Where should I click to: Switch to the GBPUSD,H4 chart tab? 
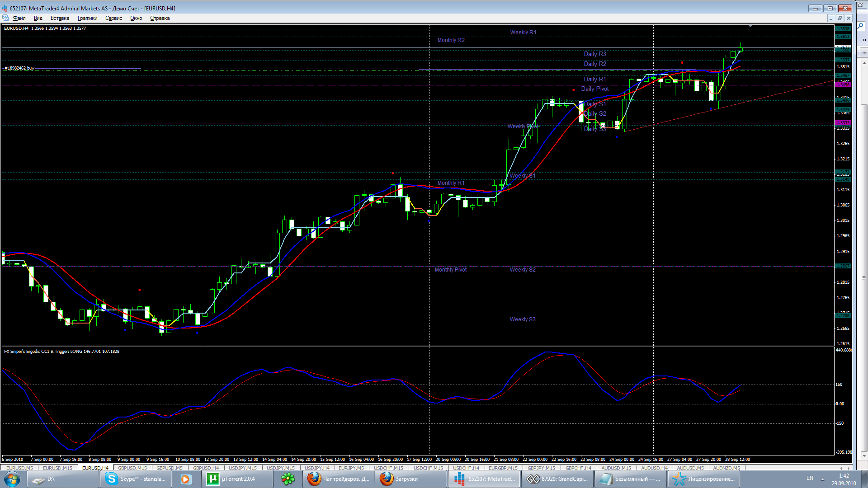point(206,468)
